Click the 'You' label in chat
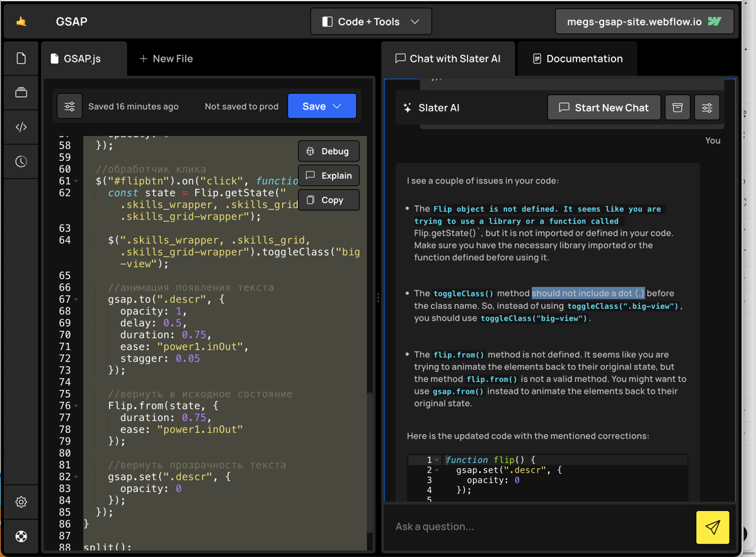This screenshot has height=557, width=756. (713, 141)
